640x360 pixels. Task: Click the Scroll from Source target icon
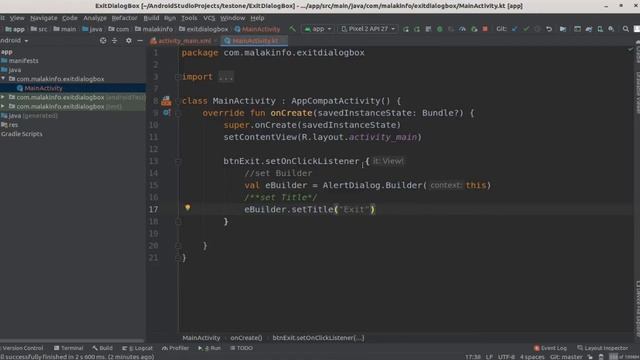(x=103, y=40)
